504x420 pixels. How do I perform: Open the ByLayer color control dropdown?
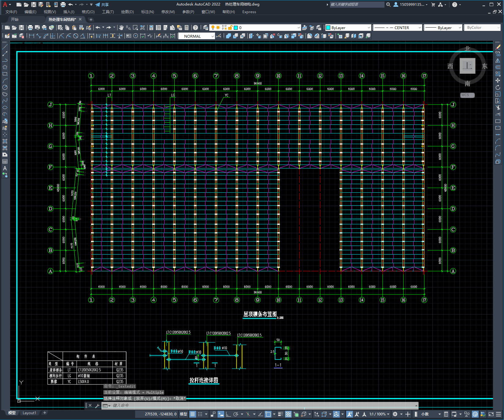[x=348, y=28]
